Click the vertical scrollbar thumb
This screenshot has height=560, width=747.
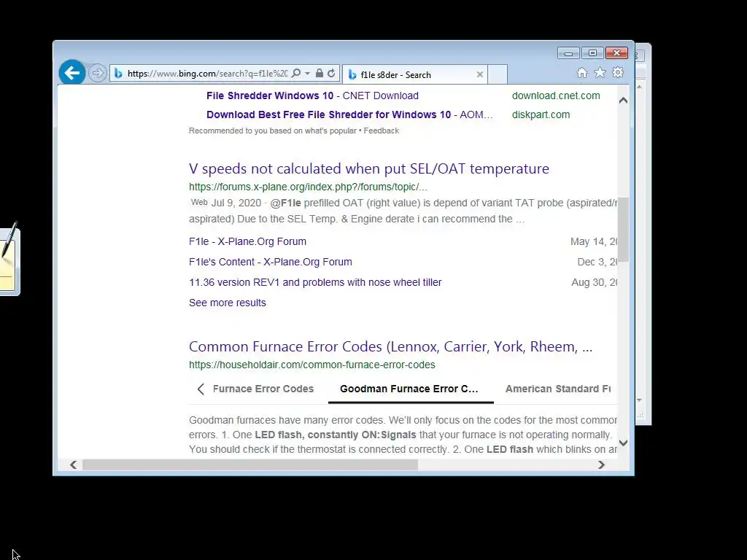(623, 230)
